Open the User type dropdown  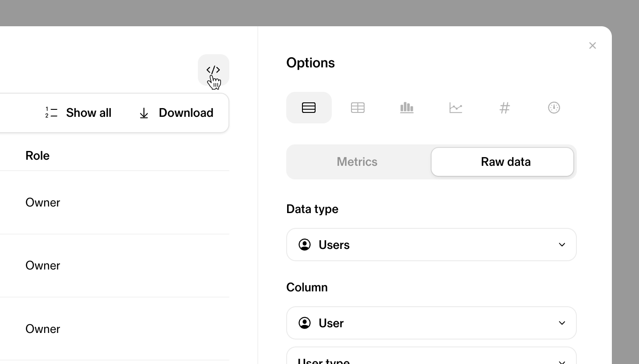(432, 356)
